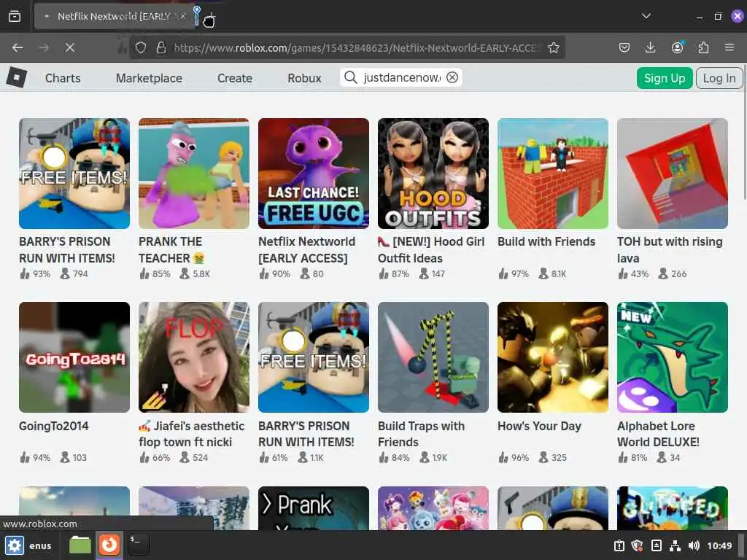Open the terminal taskbar icon

click(x=138, y=544)
